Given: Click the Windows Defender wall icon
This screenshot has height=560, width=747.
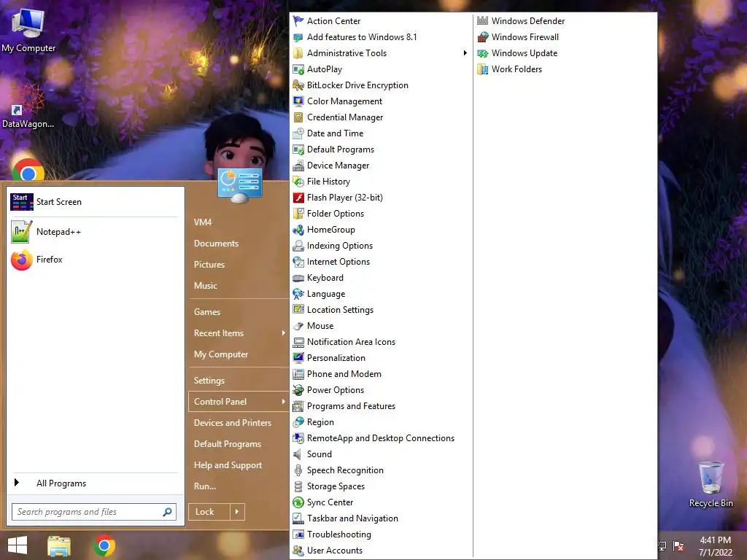Looking at the screenshot, I should pyautogui.click(x=483, y=21).
